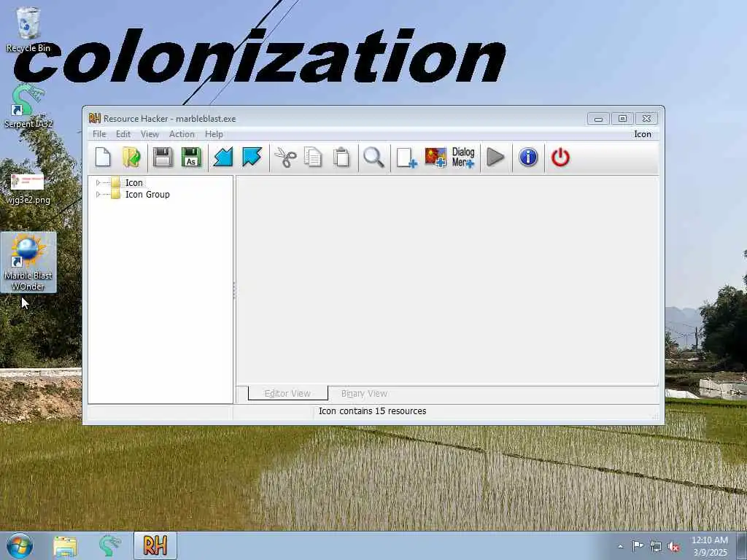Expand the Icon Group tree node arrow
This screenshot has width=747, height=560.
click(x=98, y=194)
